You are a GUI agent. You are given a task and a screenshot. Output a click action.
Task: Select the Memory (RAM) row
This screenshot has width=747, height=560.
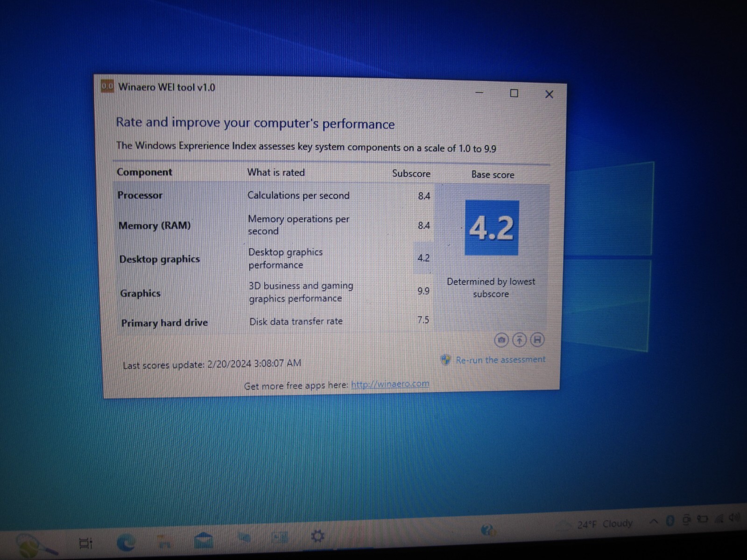(x=274, y=225)
